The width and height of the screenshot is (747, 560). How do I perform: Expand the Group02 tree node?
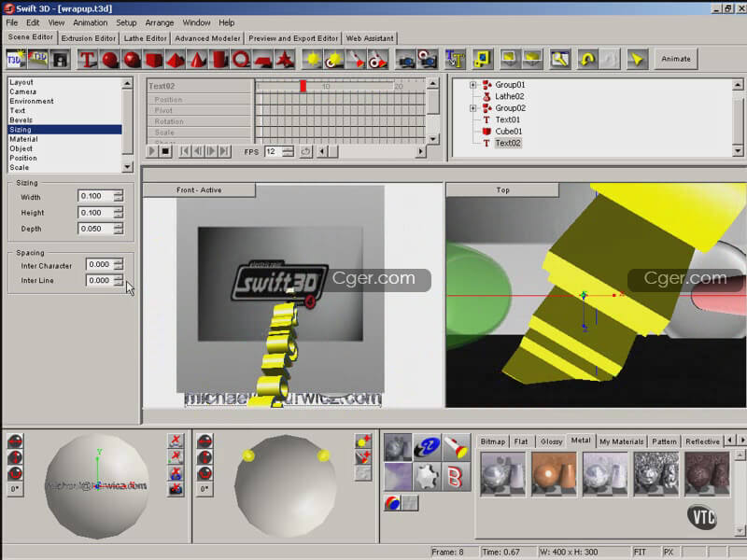point(472,108)
